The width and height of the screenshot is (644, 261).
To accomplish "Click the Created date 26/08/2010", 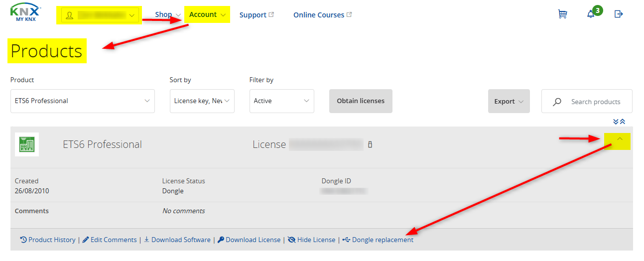I will 32,191.
